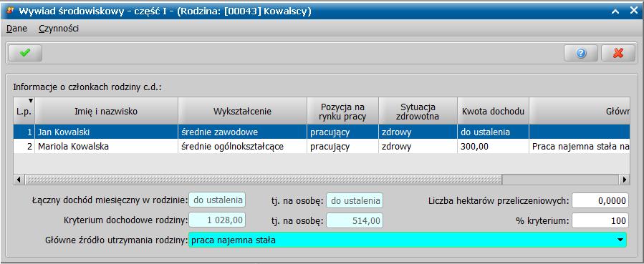The height and width of the screenshot is (264, 644).
Task: Click do ustalenia cell in Jan's row
Action: (493, 132)
